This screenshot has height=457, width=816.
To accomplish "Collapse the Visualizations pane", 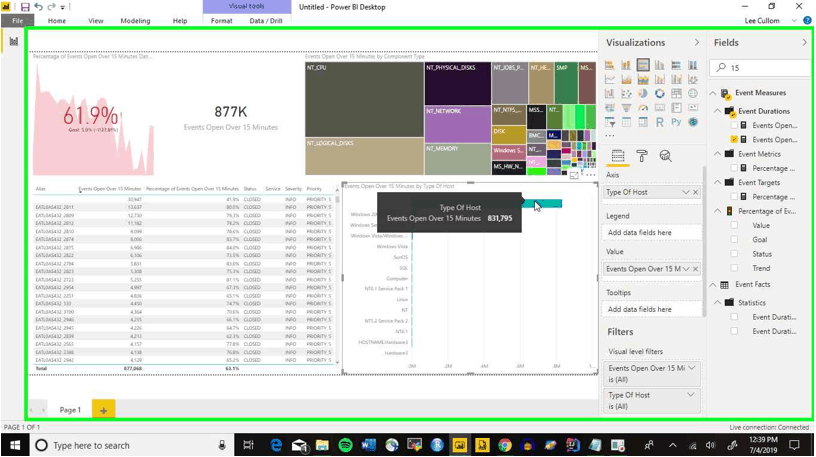I will click(x=697, y=43).
